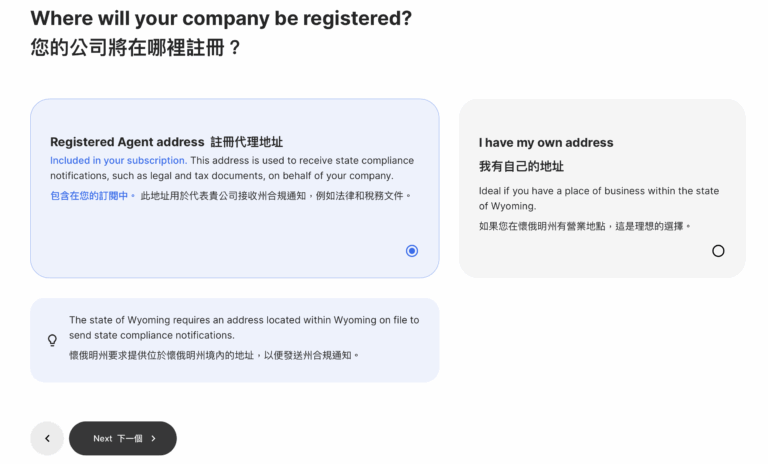The width and height of the screenshot is (768, 464).
Task: Click the Next 下一個 button
Action: point(122,438)
